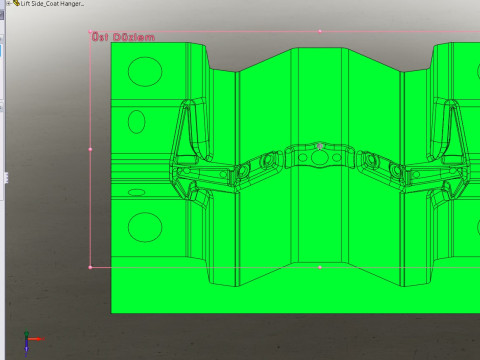Click the top-left corner handle of Üst Düzlem plane

[x=90, y=31]
